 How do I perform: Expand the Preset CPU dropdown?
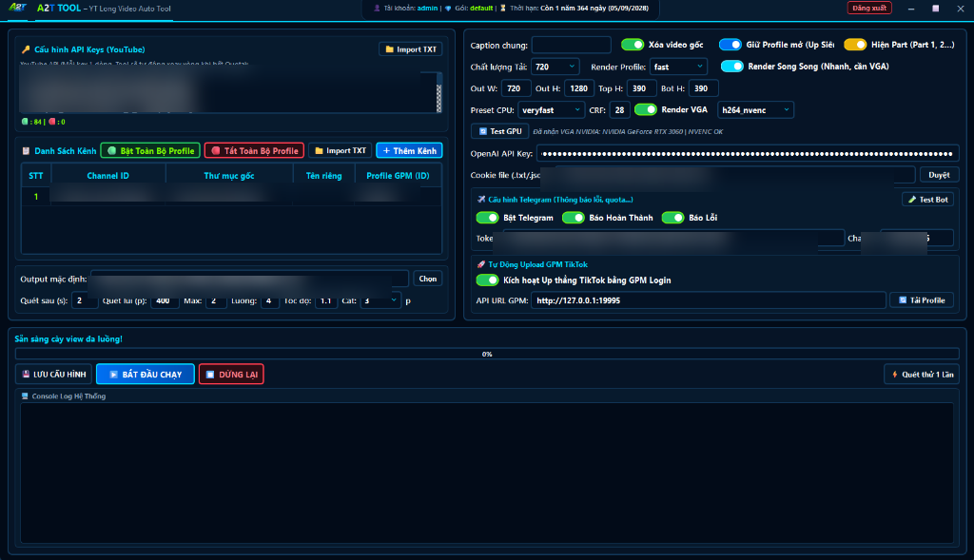(551, 110)
